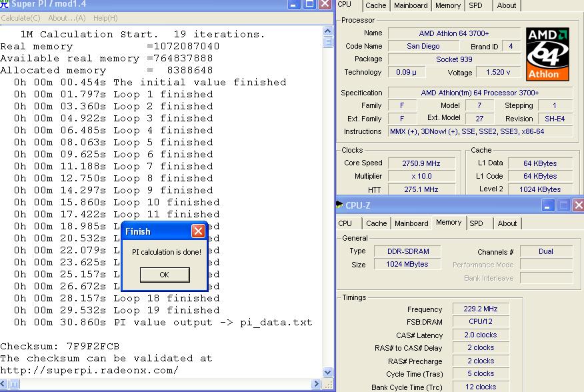
Task: Click the Multiplier value x 10.0
Action: [x=421, y=176]
